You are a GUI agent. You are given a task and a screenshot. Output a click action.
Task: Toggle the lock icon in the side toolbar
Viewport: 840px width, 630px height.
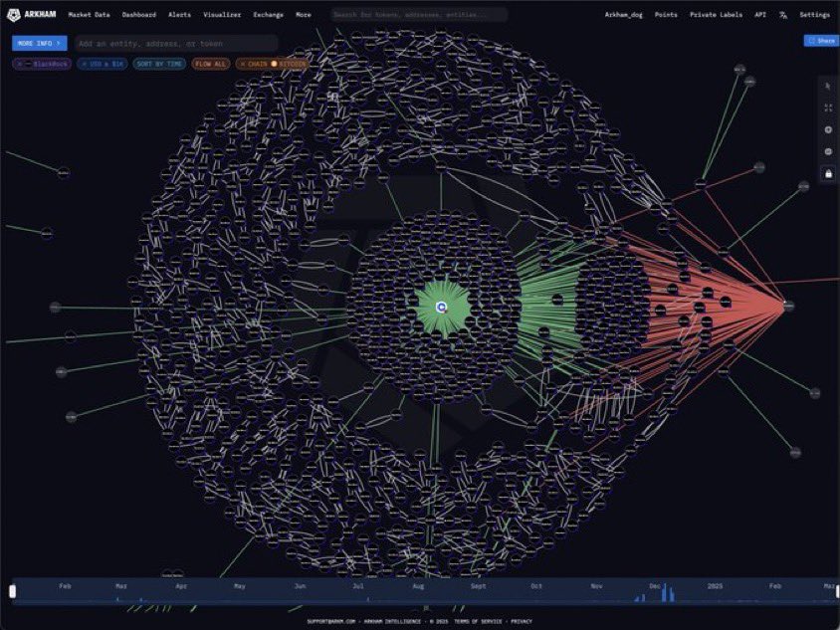[828, 173]
